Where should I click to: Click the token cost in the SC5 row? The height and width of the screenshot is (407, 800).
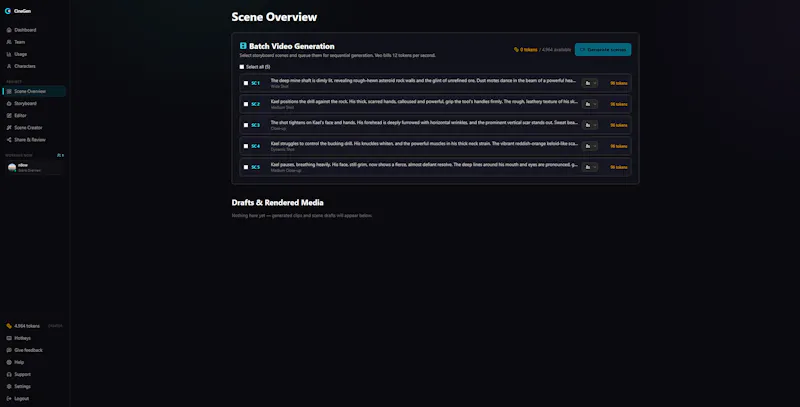[619, 167]
